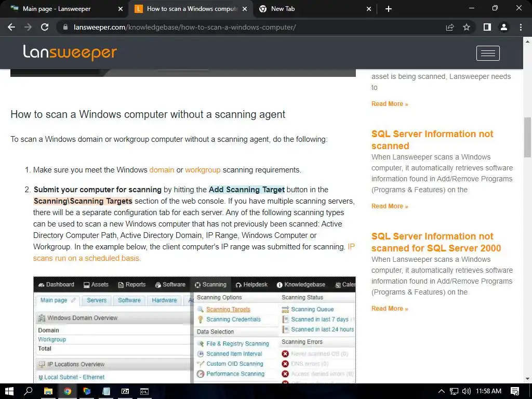Open the Lansweeper hamburger menu
This screenshot has width=532, height=399.
488,54
